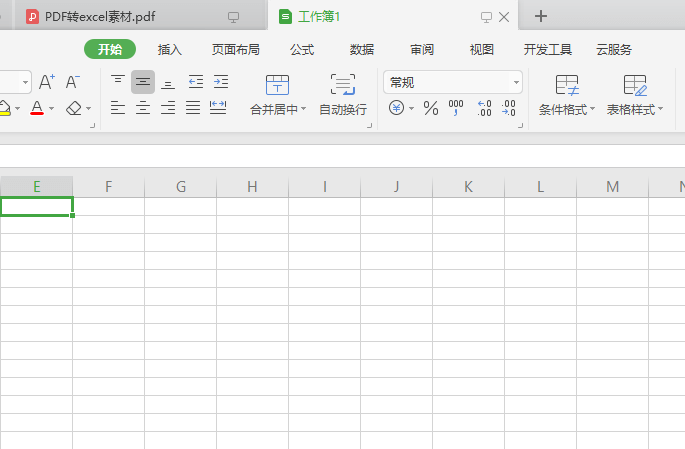Image resolution: width=685 pixels, height=449 pixels.
Task: Select column H header
Action: 253,187
